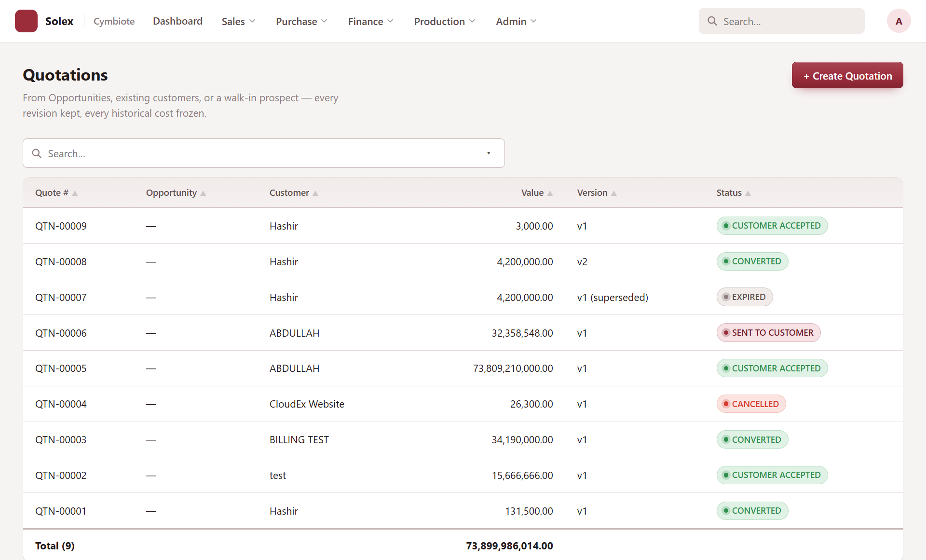Click the EXPIRED status badge
Screen dimensions: 926x560
[744, 297]
